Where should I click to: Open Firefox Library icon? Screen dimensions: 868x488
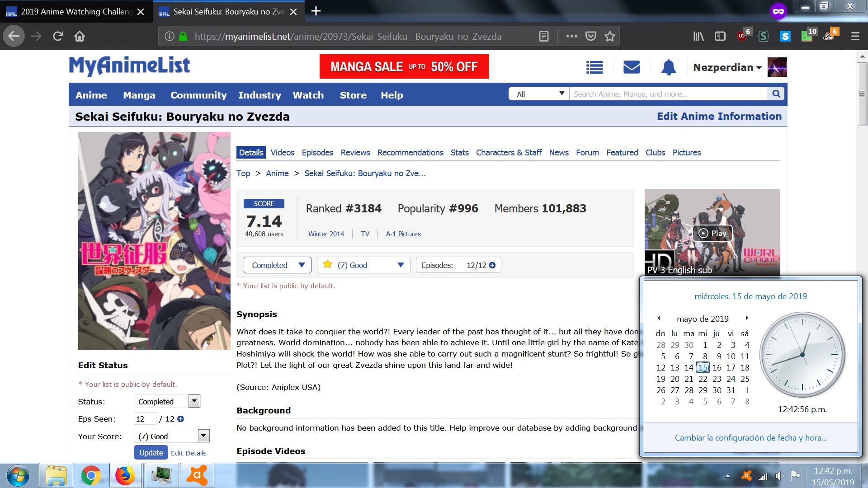(698, 36)
